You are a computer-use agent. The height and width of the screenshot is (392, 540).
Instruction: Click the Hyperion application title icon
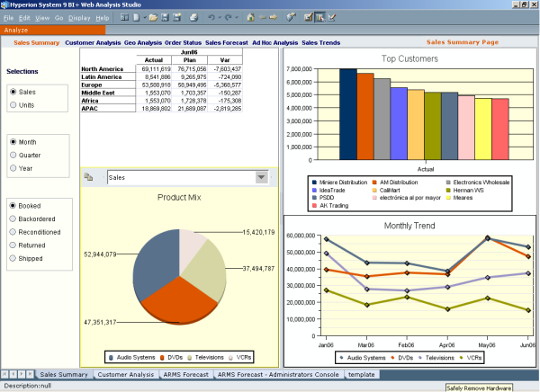pos(4,4)
